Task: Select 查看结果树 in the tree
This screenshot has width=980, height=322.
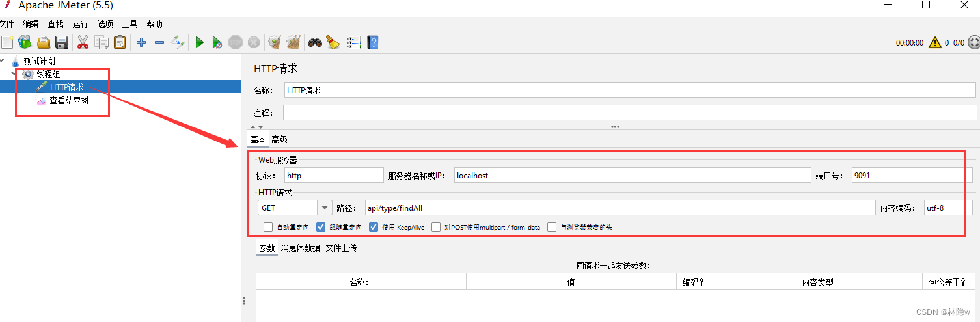Action: point(69,101)
